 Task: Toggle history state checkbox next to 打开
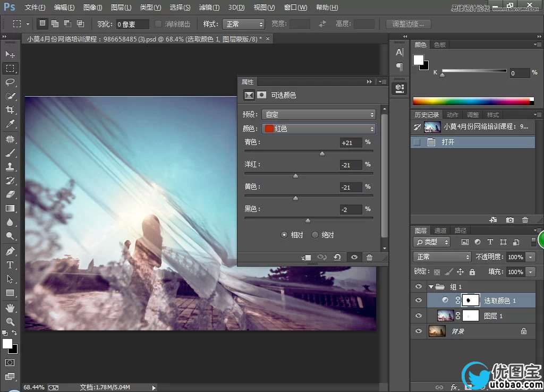tap(418, 142)
